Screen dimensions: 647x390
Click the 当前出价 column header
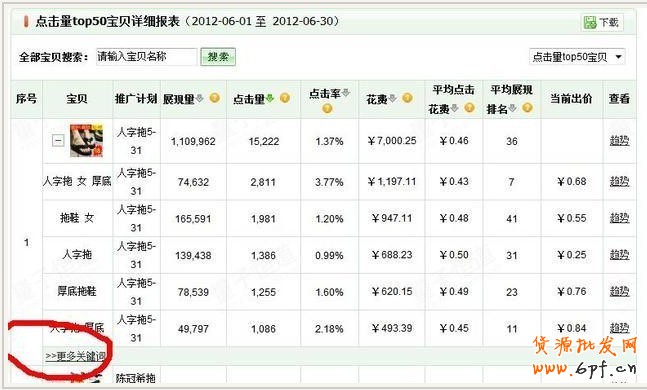[x=571, y=99]
